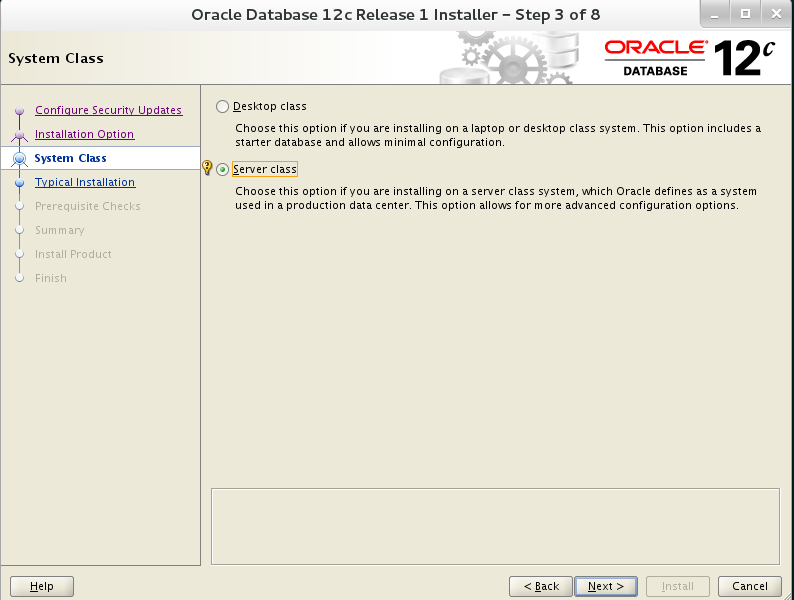Go to the Installation Option step

point(85,134)
